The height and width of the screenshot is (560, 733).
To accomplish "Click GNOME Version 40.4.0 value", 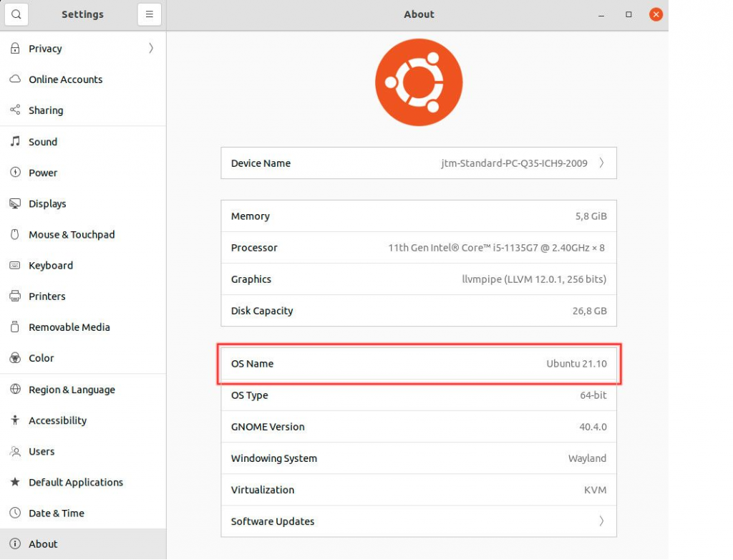I will pos(593,427).
